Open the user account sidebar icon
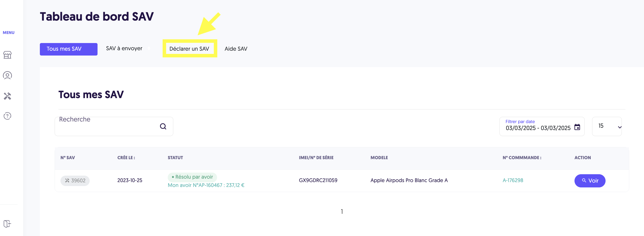 pos(7,75)
